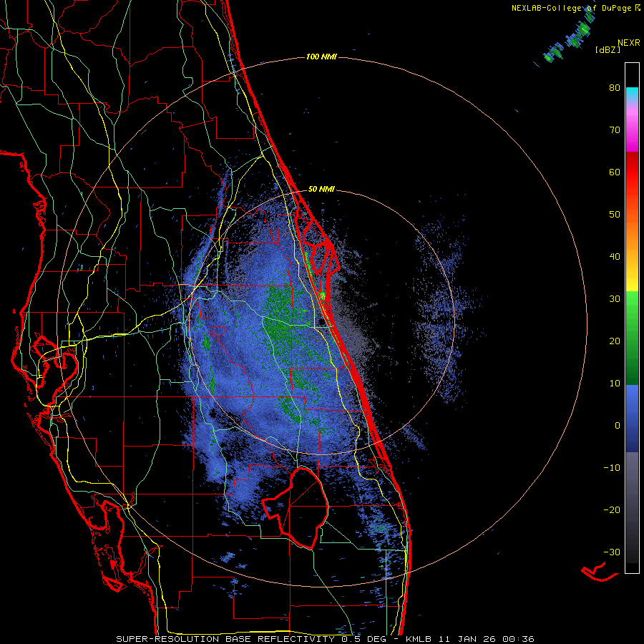Click the NEXR label above the color bar
644x644 pixels.
point(628,43)
